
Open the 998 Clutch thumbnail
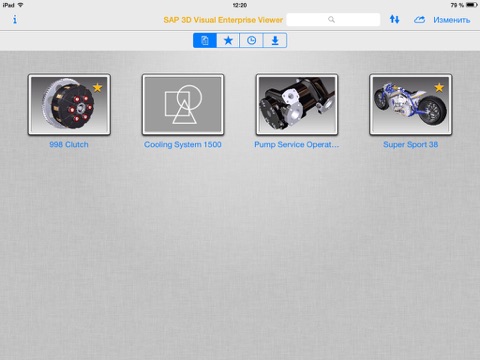pyautogui.click(x=69, y=104)
